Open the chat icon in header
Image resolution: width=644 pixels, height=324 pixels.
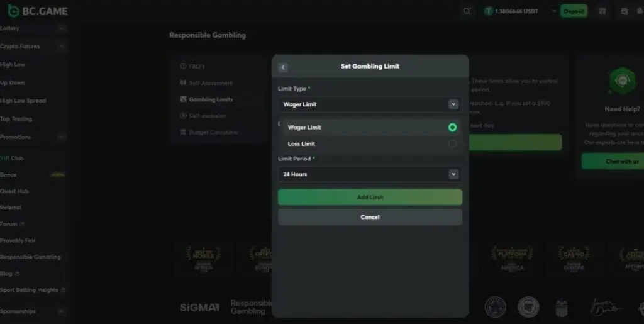625,11
